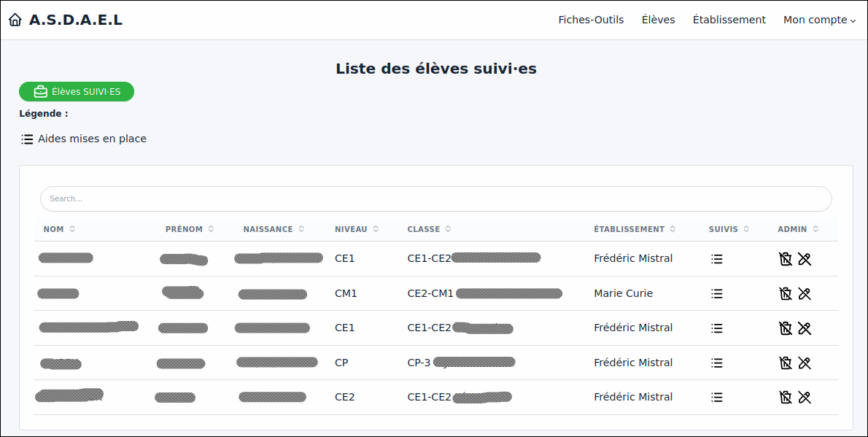The width and height of the screenshot is (868, 437).
Task: Sort by the NIVEAU column arrows
Action: point(376,229)
